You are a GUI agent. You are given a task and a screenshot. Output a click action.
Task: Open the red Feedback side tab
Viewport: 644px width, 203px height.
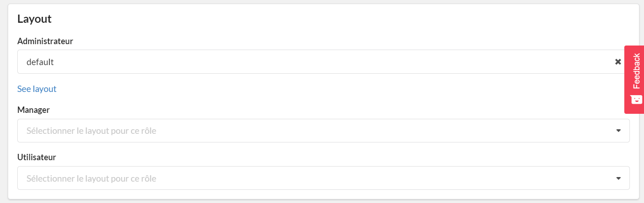(634, 79)
